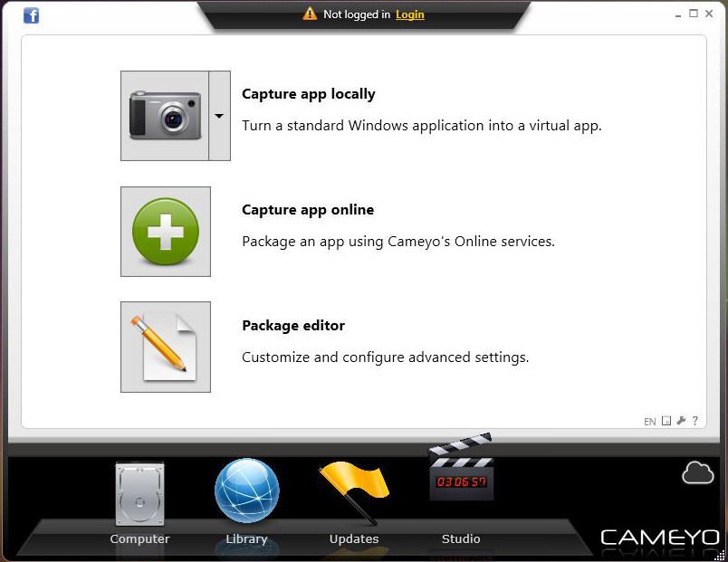The width and height of the screenshot is (728, 562).
Task: Click the Capture app locally heading
Action: click(x=308, y=94)
